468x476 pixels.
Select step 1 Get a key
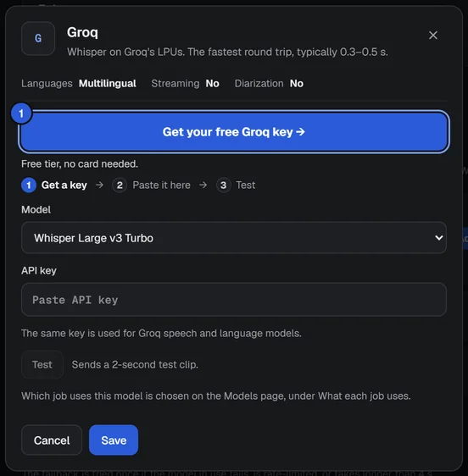tap(54, 185)
